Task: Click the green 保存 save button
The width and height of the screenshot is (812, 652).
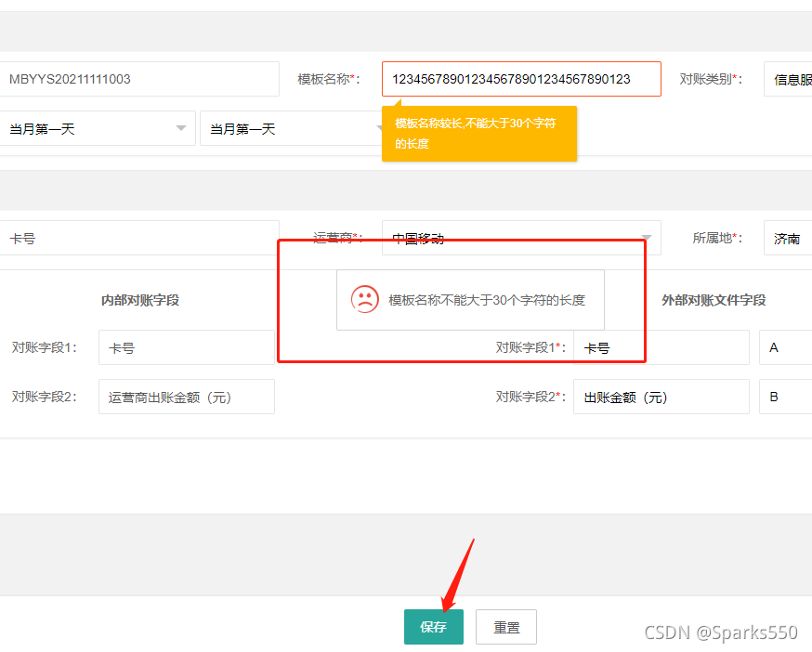Action: pyautogui.click(x=434, y=627)
